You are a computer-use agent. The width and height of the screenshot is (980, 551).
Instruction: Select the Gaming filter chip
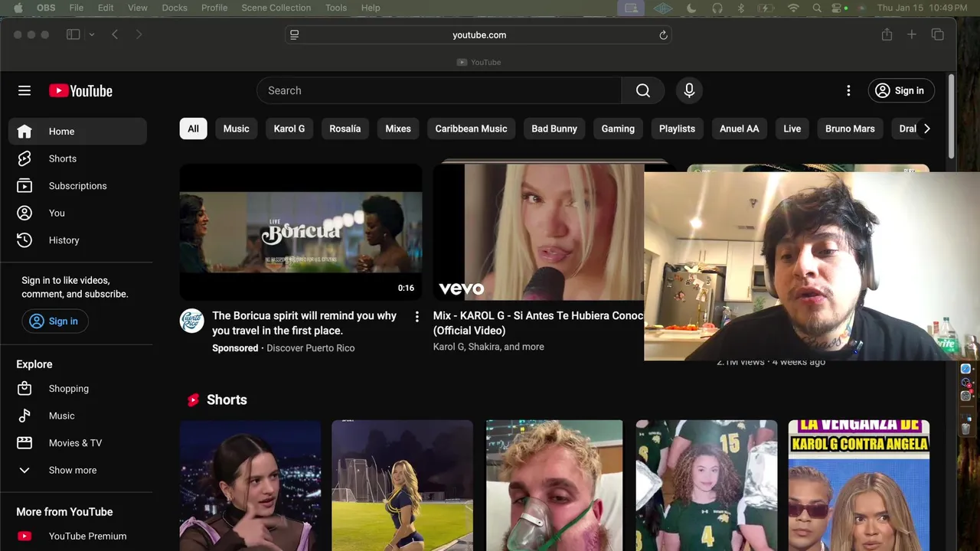618,129
